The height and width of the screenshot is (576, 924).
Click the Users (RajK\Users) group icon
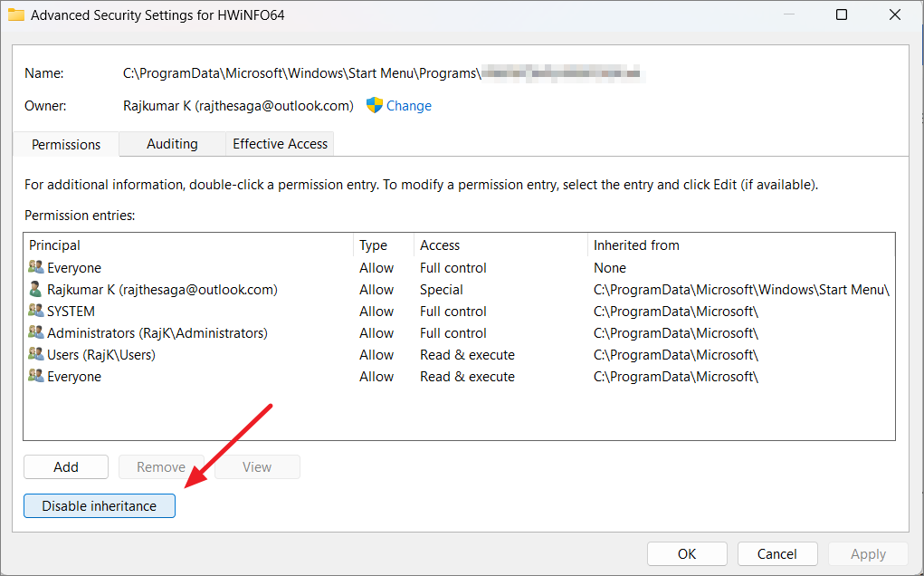coord(34,354)
